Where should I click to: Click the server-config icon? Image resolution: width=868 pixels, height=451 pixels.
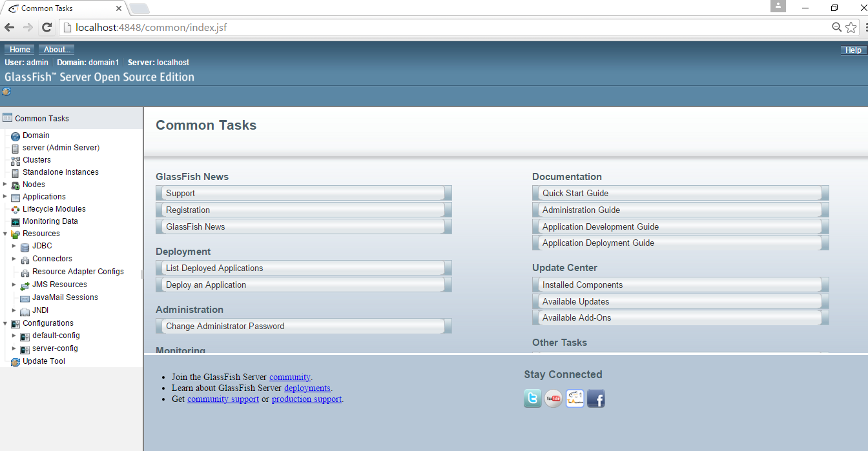coord(25,349)
